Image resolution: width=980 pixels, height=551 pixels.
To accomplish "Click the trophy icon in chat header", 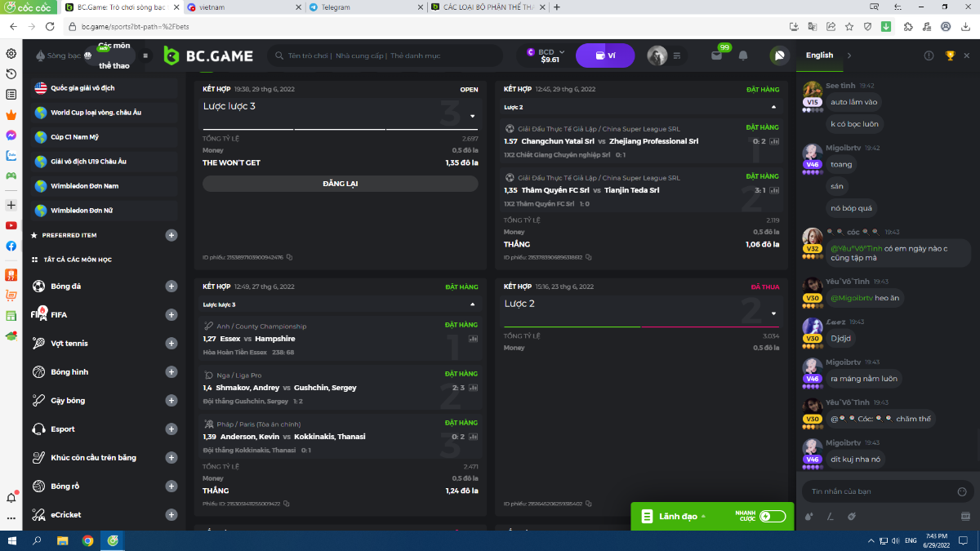I will [950, 56].
